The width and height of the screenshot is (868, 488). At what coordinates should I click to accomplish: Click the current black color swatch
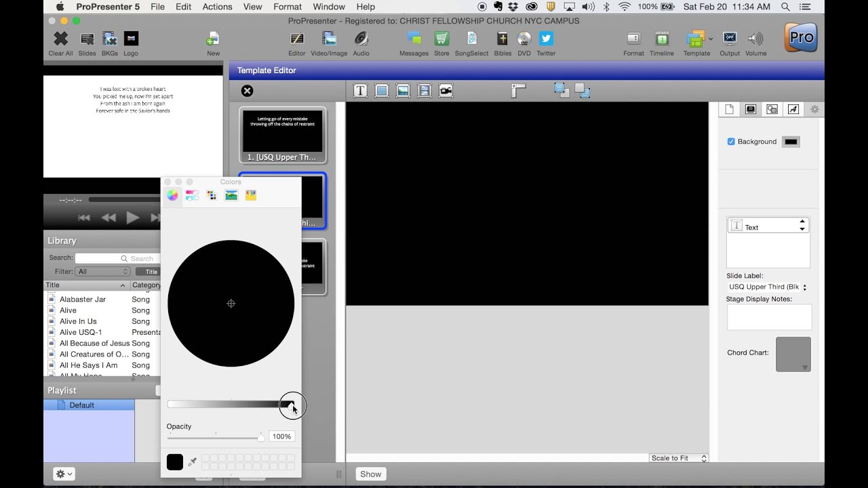click(x=175, y=462)
